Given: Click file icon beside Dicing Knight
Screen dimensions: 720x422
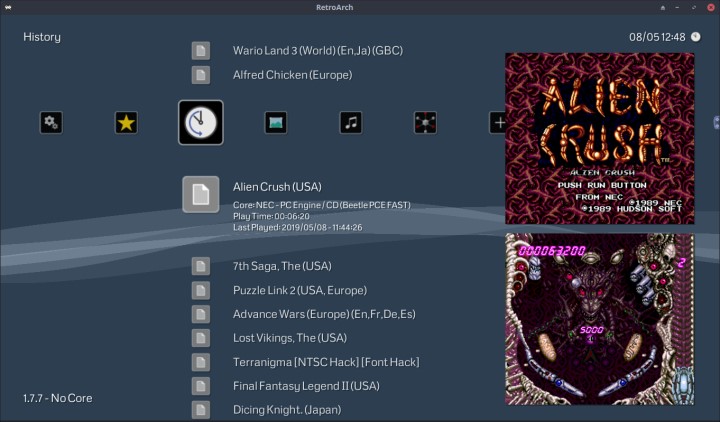Looking at the screenshot, I should point(201,410).
